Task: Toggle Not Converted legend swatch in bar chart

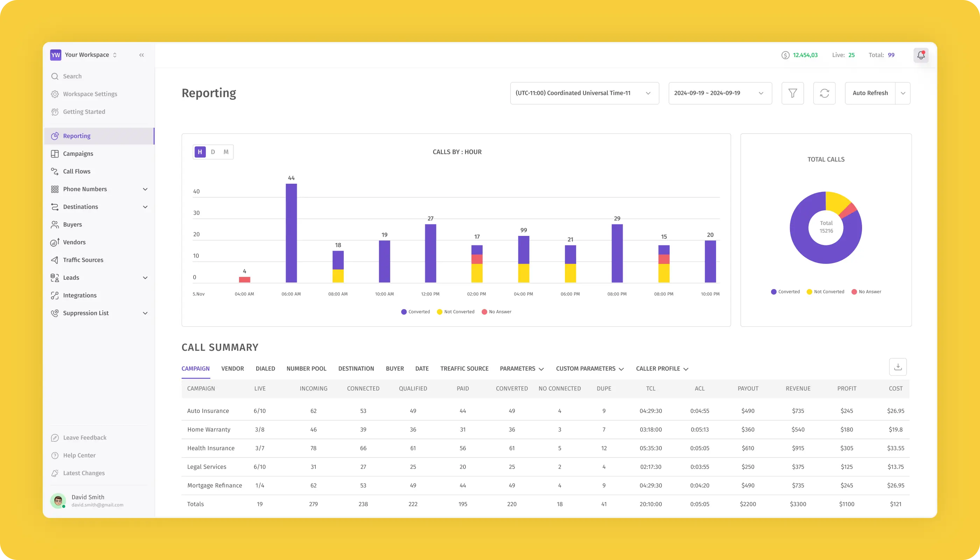Action: pyautogui.click(x=440, y=312)
